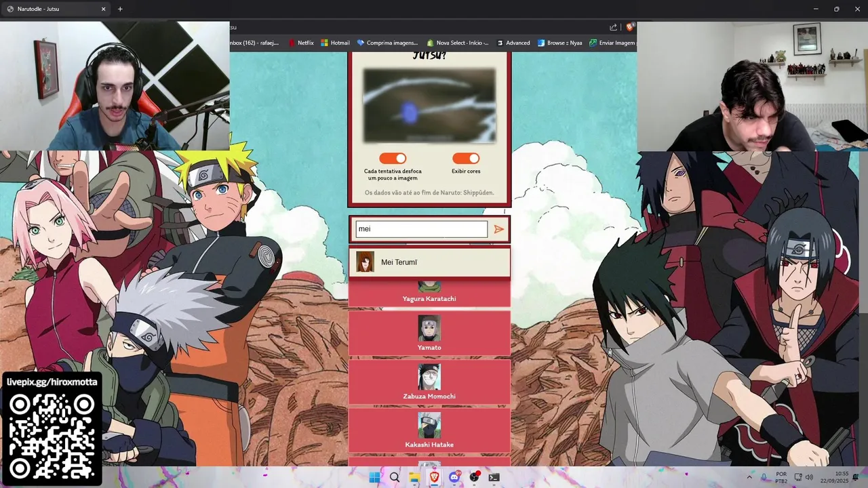The height and width of the screenshot is (488, 868).
Task: Open OBS Studio from the taskbar
Action: pyautogui.click(x=474, y=477)
